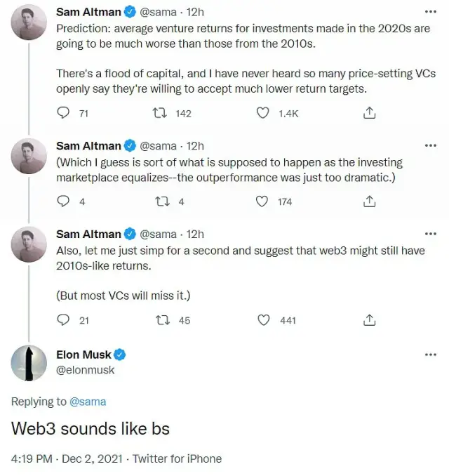The image size is (449, 476).
Task: Like the tweet with 174 likes
Action: click(263, 201)
